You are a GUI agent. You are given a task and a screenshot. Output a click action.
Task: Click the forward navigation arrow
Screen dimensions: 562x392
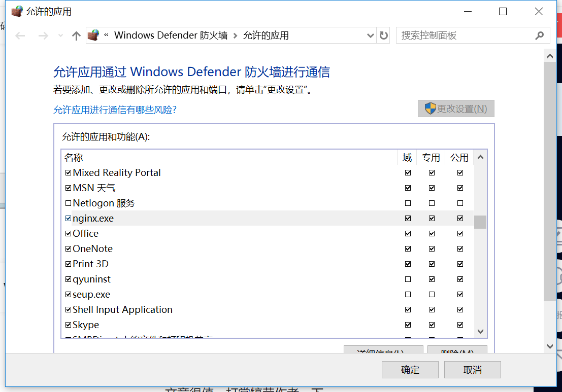[43, 35]
